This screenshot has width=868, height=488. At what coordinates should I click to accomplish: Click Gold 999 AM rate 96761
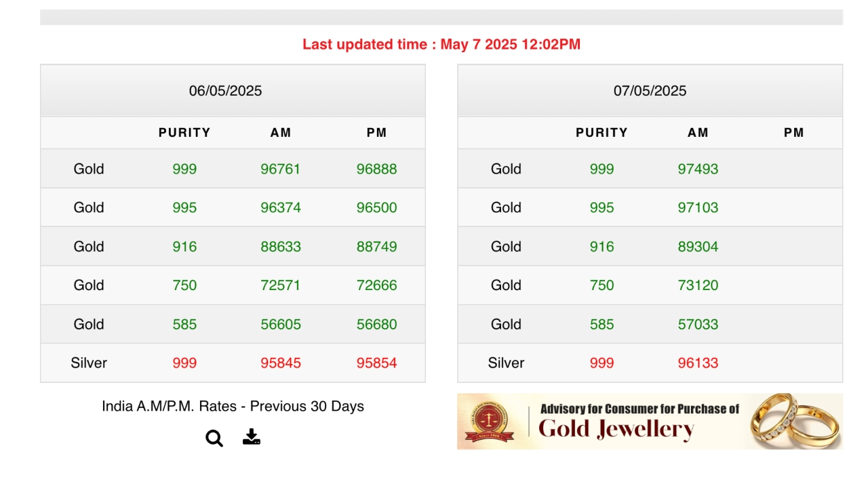(x=280, y=169)
